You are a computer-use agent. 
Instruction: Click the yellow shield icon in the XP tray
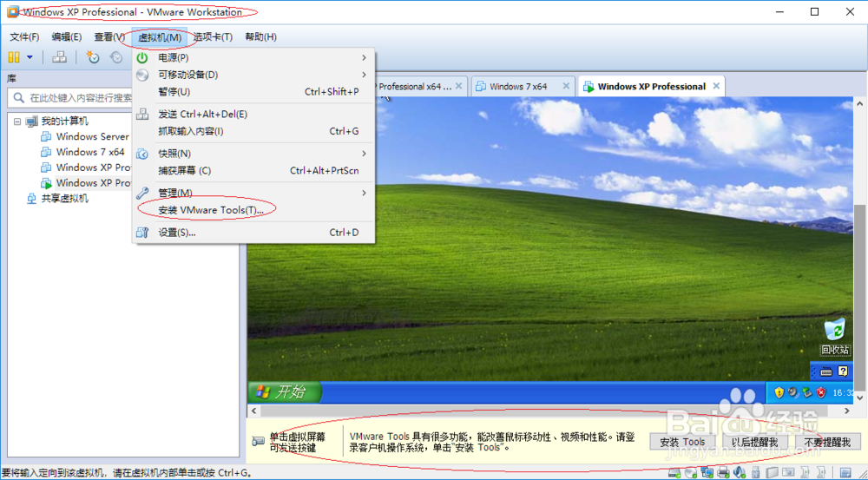pyautogui.click(x=779, y=392)
